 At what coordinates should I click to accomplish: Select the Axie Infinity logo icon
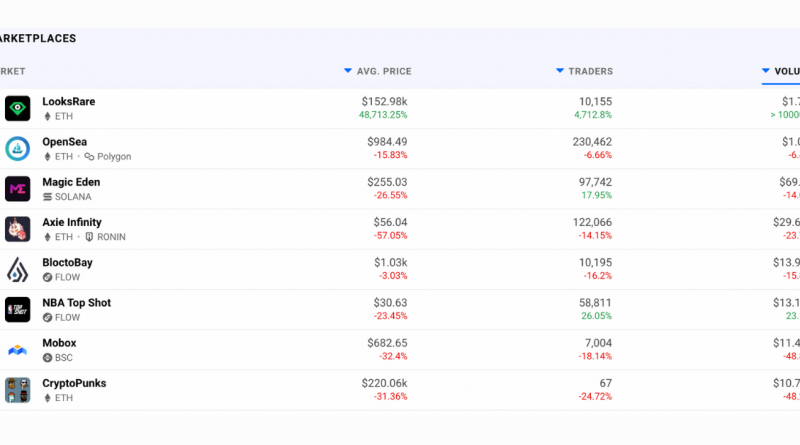coord(18,229)
